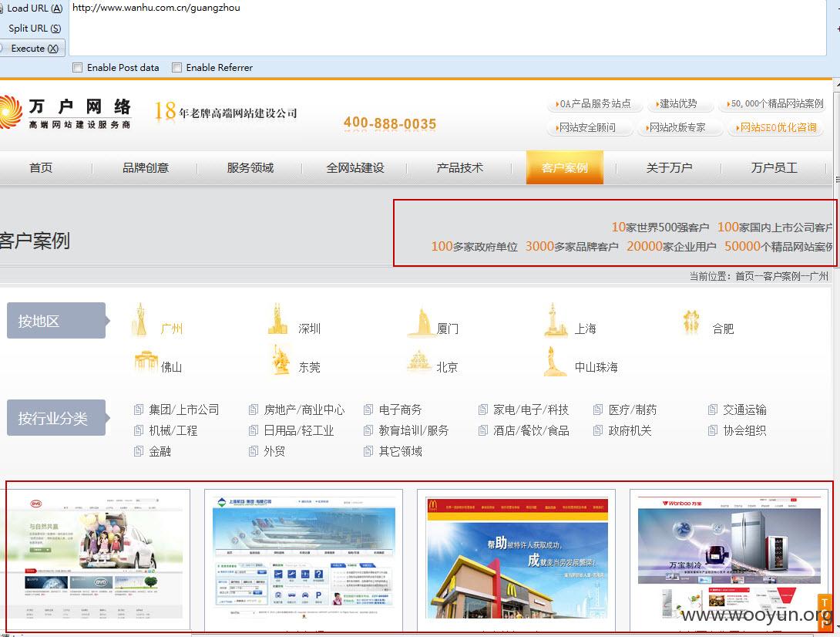Enable the Post data checkbox

click(x=78, y=68)
